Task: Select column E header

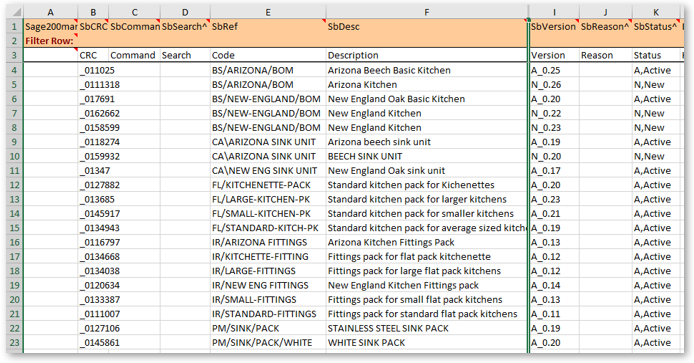Action: coord(268,12)
